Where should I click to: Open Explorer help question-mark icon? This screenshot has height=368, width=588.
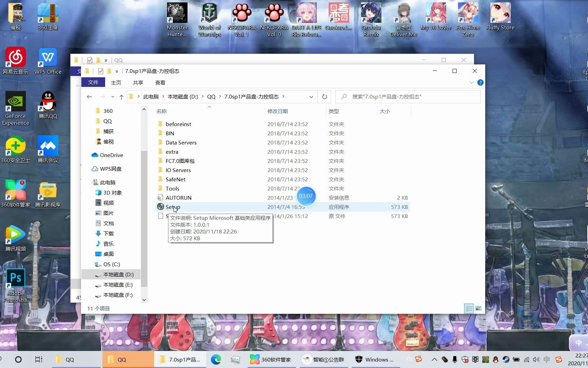[480, 82]
